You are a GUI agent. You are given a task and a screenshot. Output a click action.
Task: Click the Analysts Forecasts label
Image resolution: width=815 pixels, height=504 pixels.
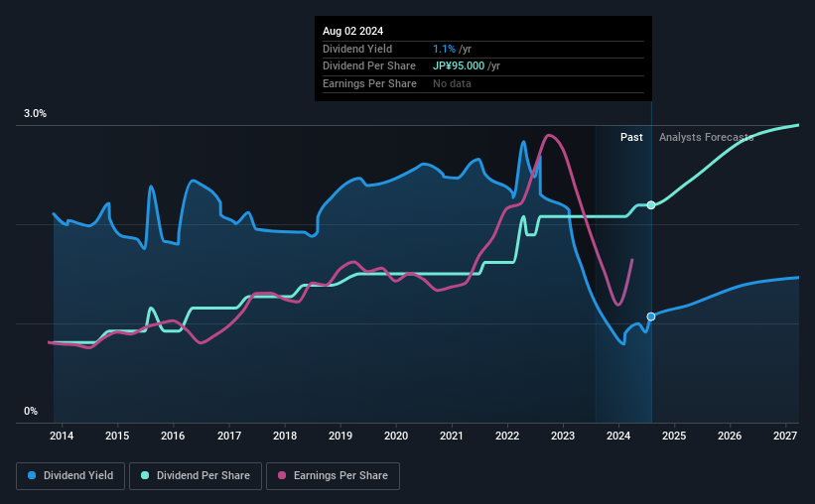click(706, 138)
